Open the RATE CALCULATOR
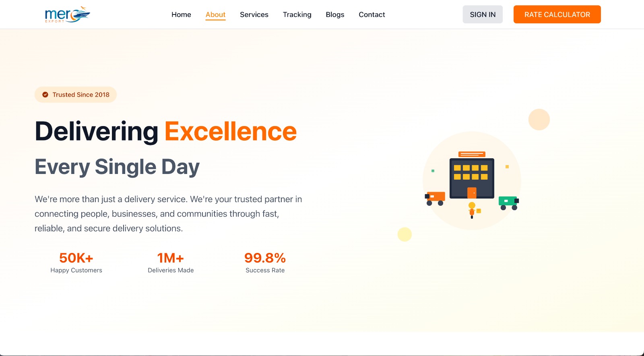 tap(557, 14)
